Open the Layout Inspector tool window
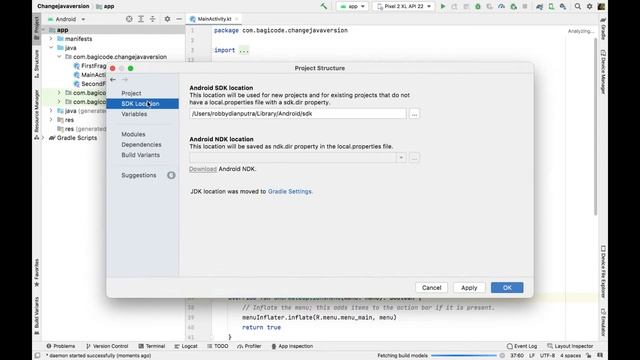 (x=570, y=346)
